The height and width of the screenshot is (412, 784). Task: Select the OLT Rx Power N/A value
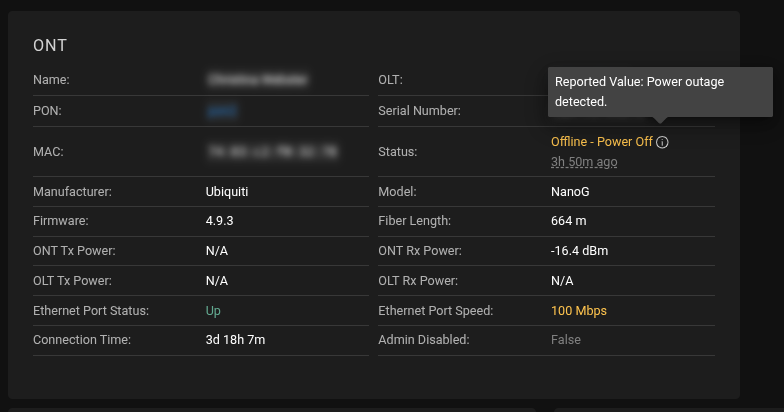click(x=562, y=281)
